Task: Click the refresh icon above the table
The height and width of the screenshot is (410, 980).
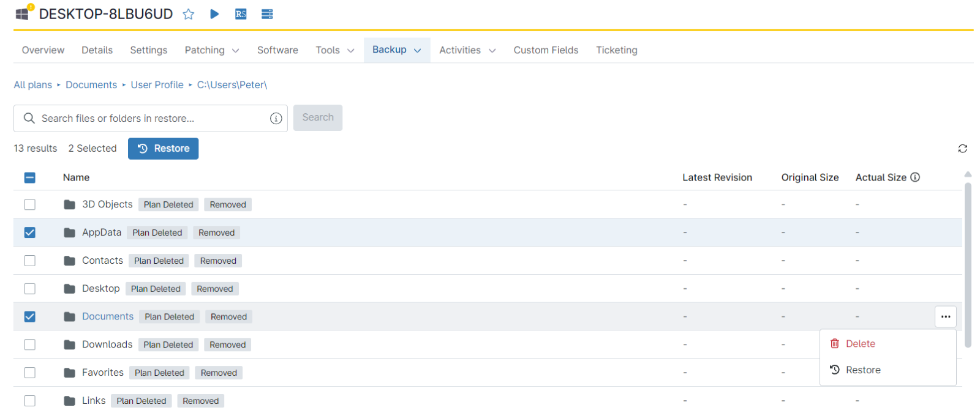Action: [963, 149]
